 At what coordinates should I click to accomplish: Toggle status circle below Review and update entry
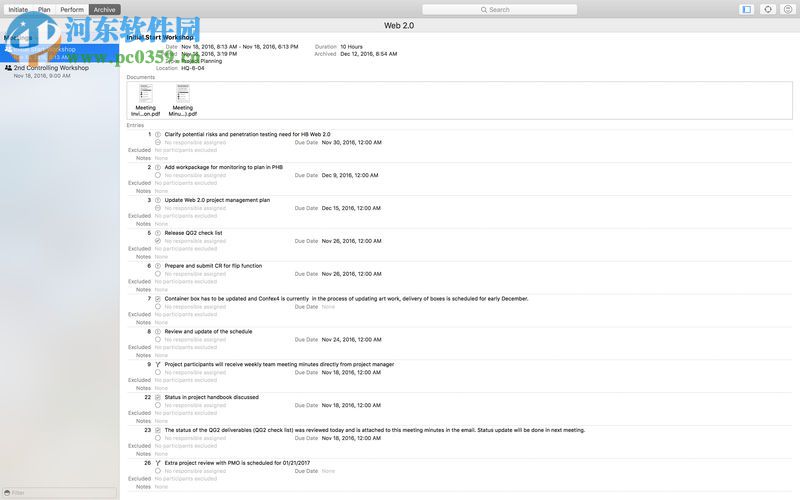click(158, 340)
